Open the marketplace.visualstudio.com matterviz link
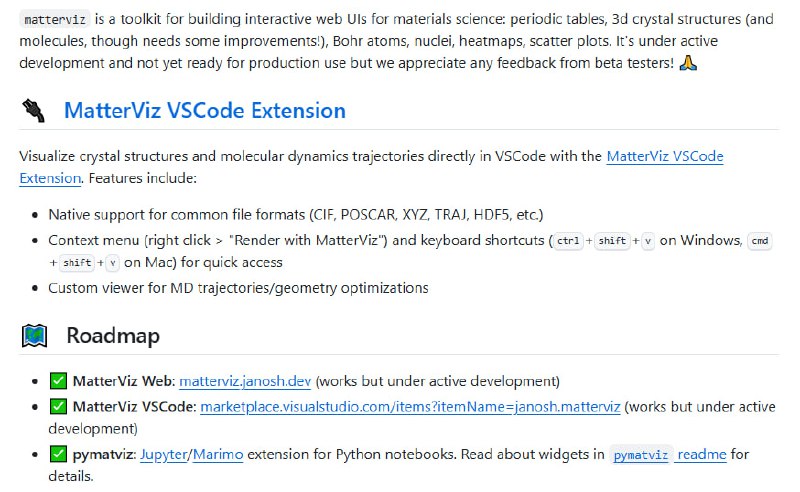The width and height of the screenshot is (800, 492). point(410,407)
